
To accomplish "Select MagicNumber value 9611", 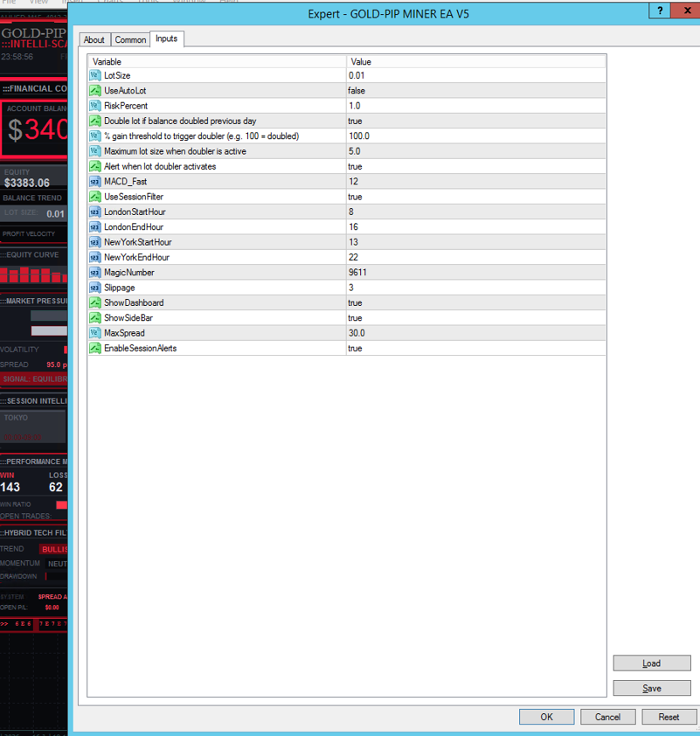I will pyautogui.click(x=357, y=272).
